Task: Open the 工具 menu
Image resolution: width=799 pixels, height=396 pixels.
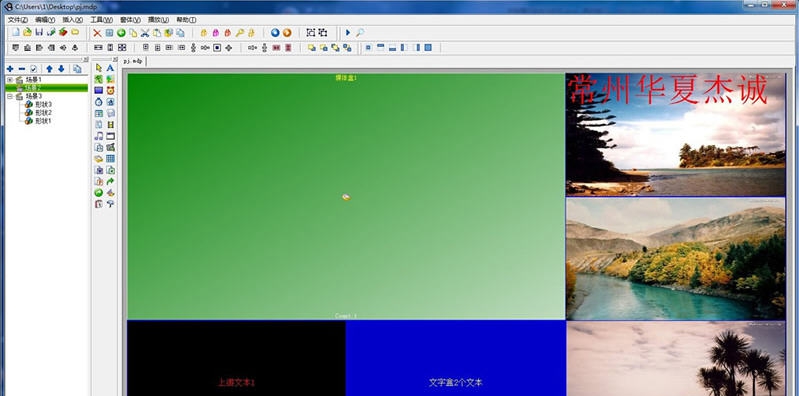Action: pos(101,20)
